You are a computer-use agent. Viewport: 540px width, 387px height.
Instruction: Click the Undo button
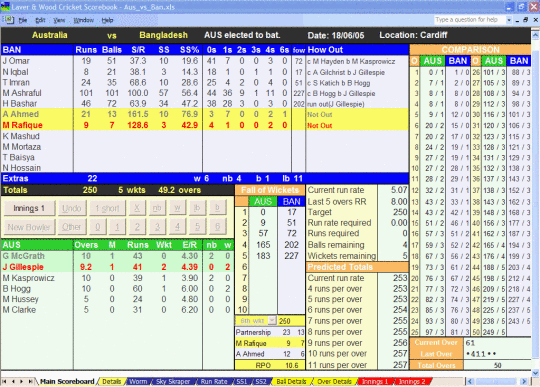[x=71, y=208]
